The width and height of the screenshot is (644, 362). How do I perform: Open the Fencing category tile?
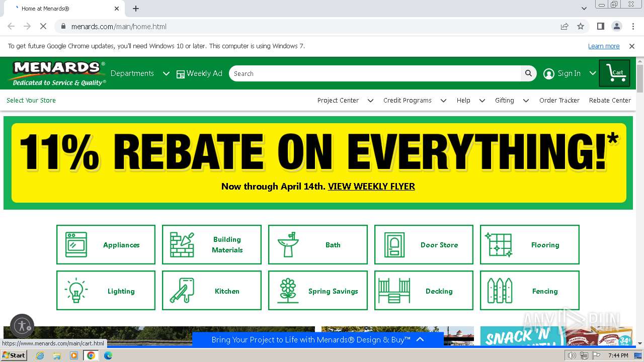(530, 291)
